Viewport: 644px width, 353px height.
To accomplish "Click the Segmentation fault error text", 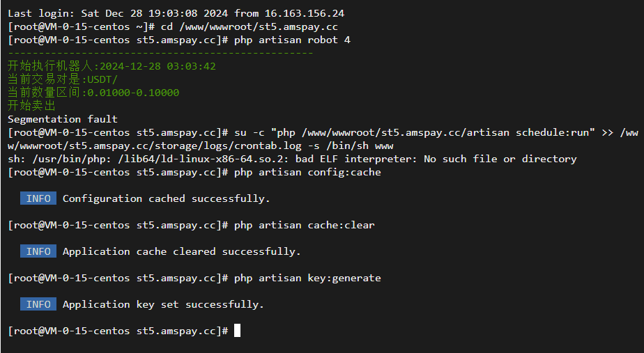I will (63, 119).
